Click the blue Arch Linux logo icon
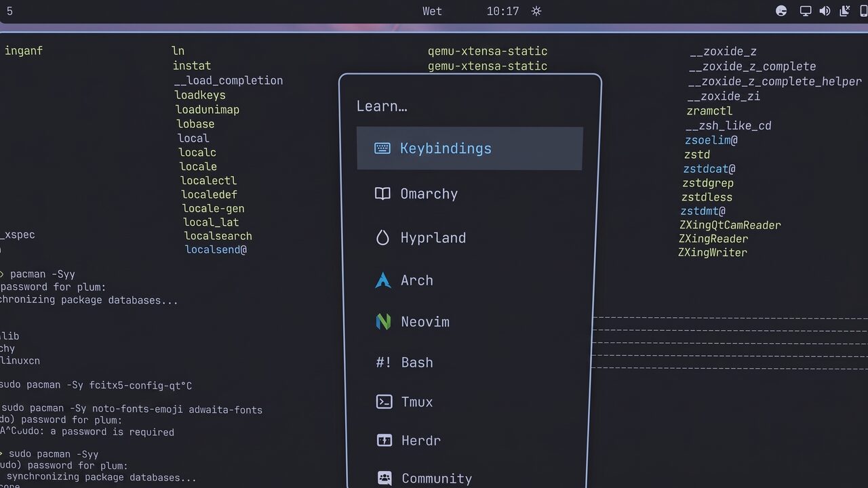 pyautogui.click(x=383, y=280)
